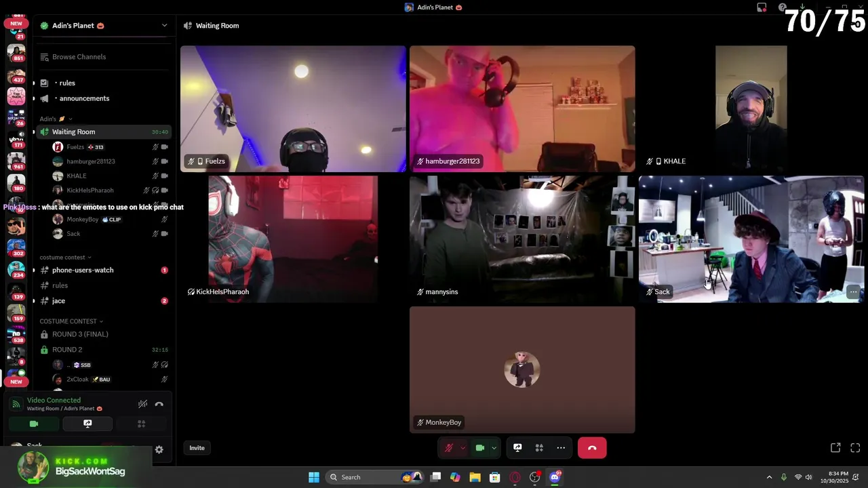Screen dimensions: 868x488
Task: Open server with 961 badge
Action: (x=16, y=161)
